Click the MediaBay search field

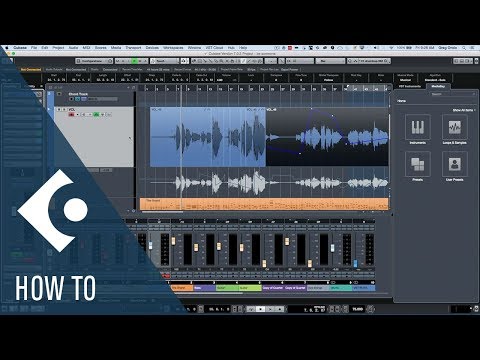coord(452,94)
